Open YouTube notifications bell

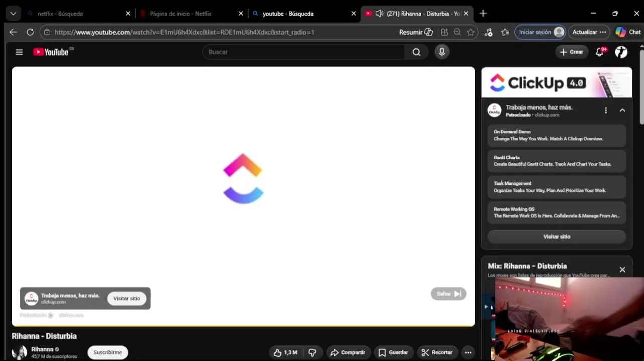click(600, 52)
